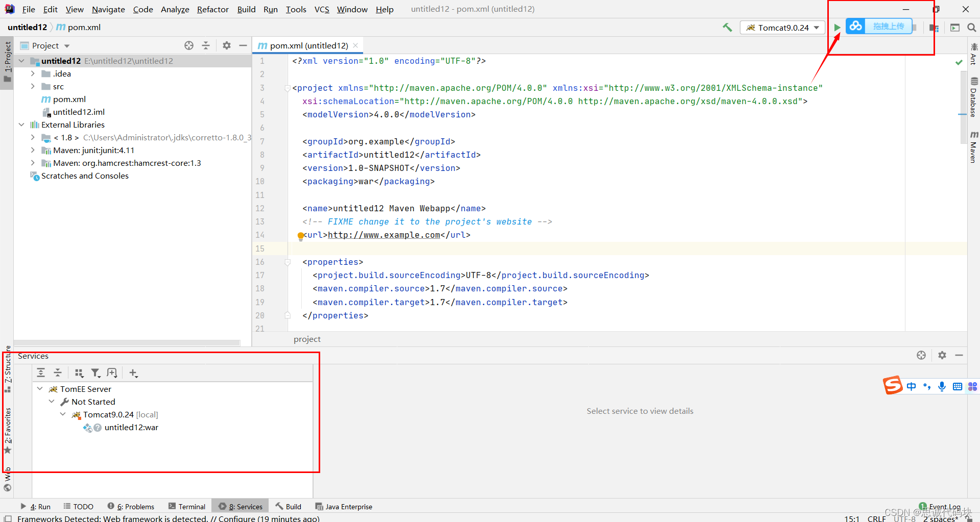Viewport: 980px width, 522px height.
Task: Click the locate-opened-file target icon in Project panel
Action: pos(189,45)
